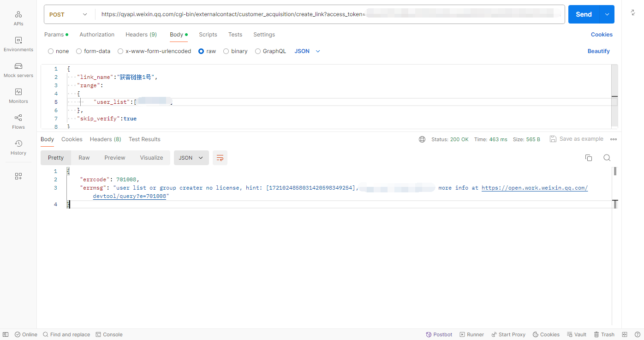Toggle the sidebar icon in status bar

coord(6,334)
